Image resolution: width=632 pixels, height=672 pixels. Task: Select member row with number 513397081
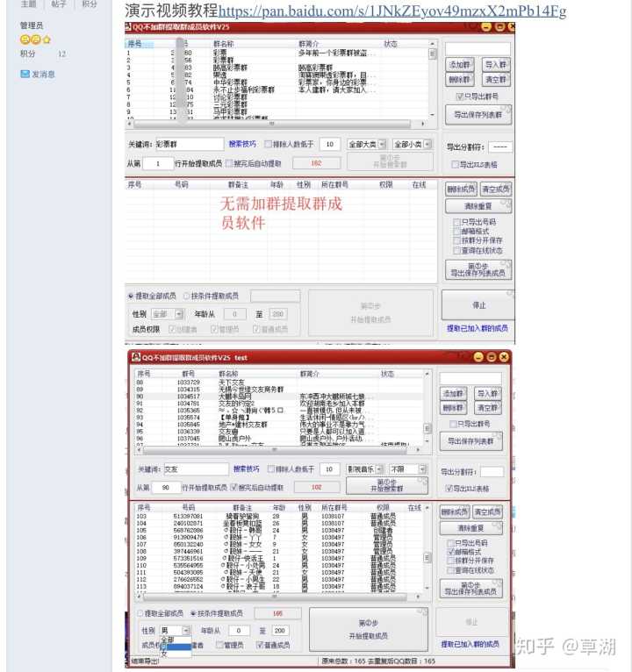(x=279, y=517)
